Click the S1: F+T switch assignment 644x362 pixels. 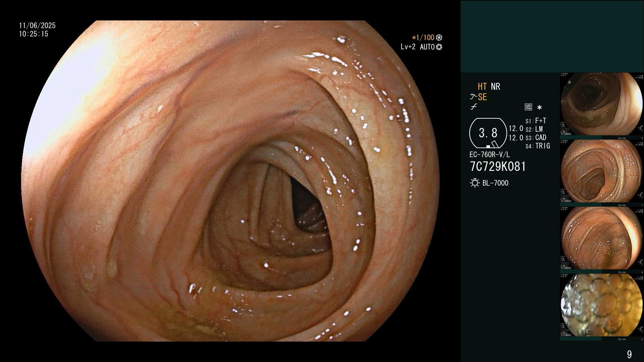click(x=536, y=121)
